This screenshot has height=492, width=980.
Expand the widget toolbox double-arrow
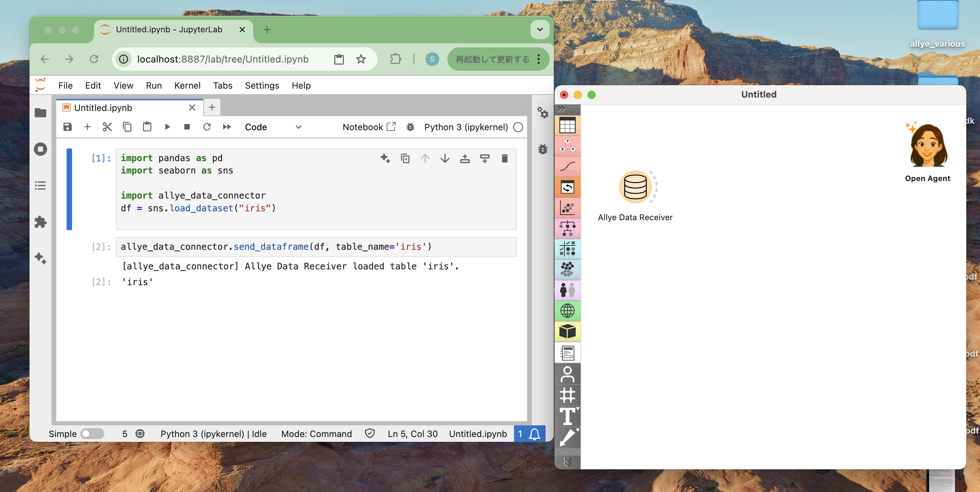(561, 109)
